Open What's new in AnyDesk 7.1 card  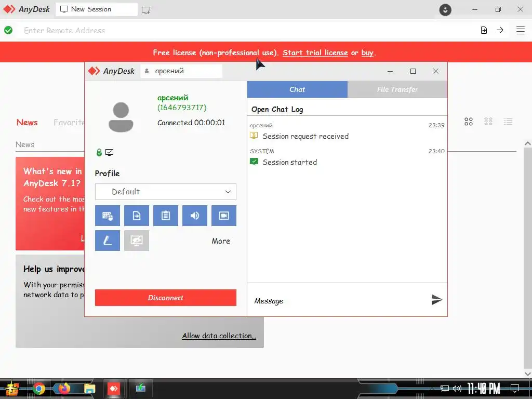point(50,204)
